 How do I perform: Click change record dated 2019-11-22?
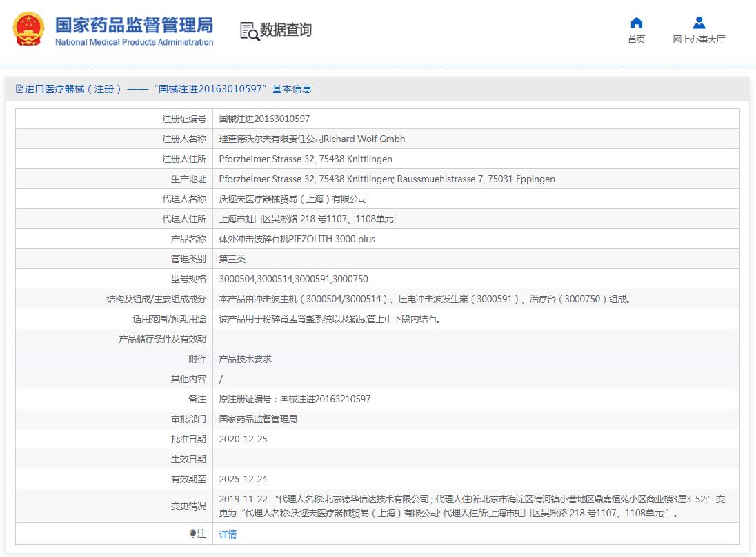(x=472, y=506)
